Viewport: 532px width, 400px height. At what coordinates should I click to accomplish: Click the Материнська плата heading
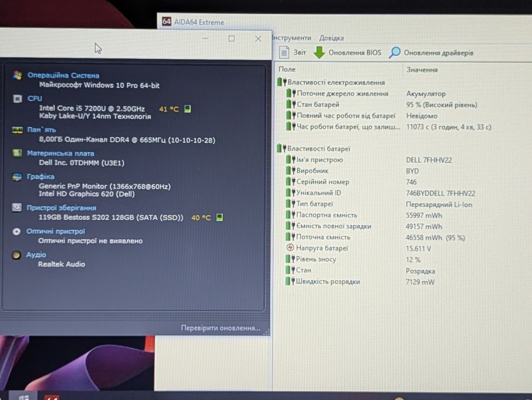(61, 154)
